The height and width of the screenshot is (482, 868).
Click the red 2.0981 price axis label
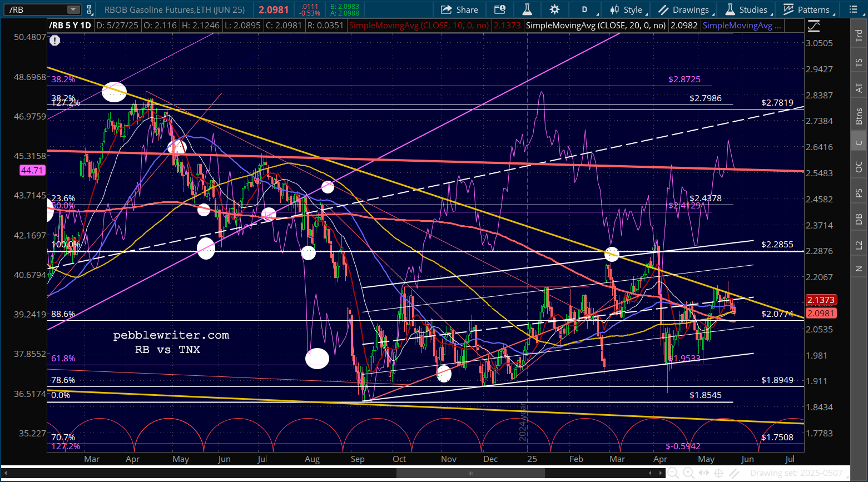point(820,313)
